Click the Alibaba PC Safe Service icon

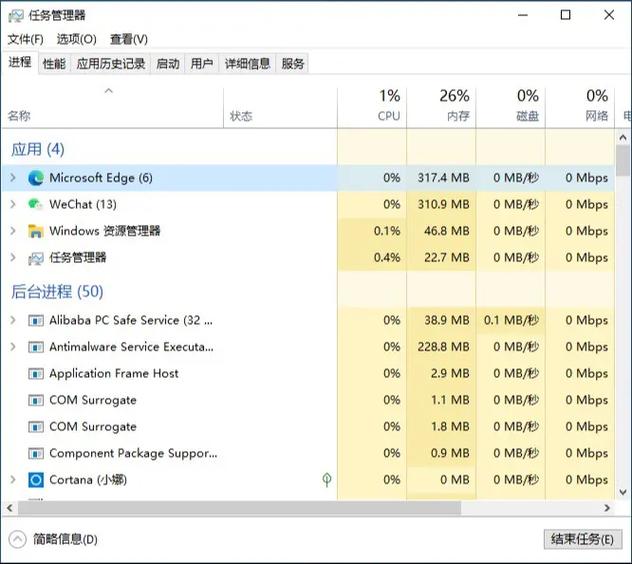[x=36, y=321]
